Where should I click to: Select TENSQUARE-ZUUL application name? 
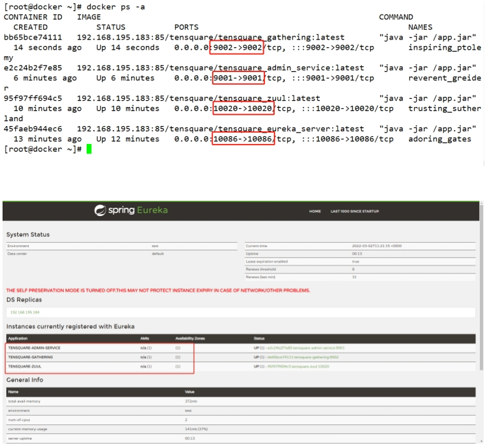click(25, 366)
